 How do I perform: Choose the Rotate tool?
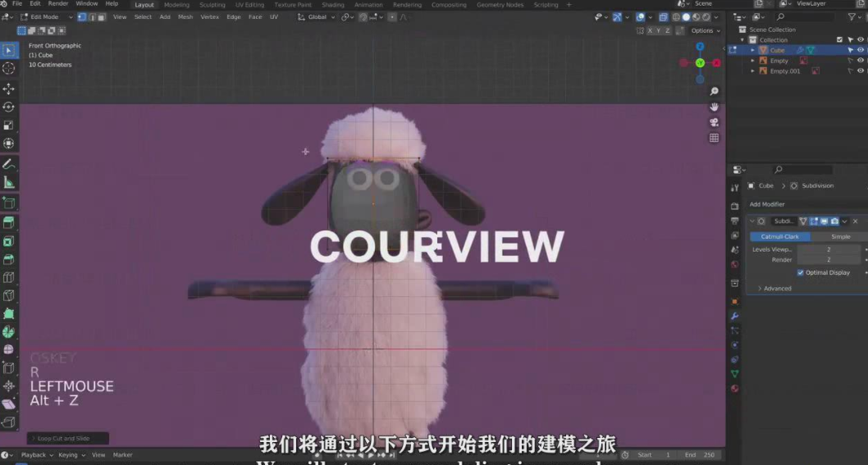point(9,107)
